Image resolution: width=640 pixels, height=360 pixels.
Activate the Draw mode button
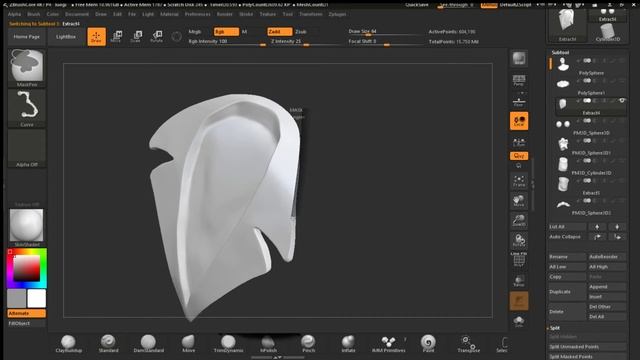point(96,37)
